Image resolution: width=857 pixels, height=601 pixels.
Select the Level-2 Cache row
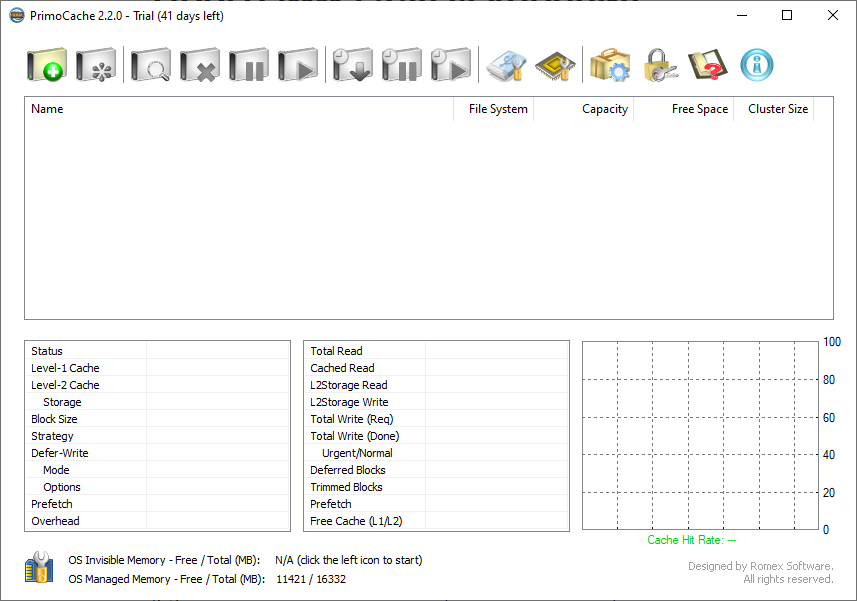(157, 385)
